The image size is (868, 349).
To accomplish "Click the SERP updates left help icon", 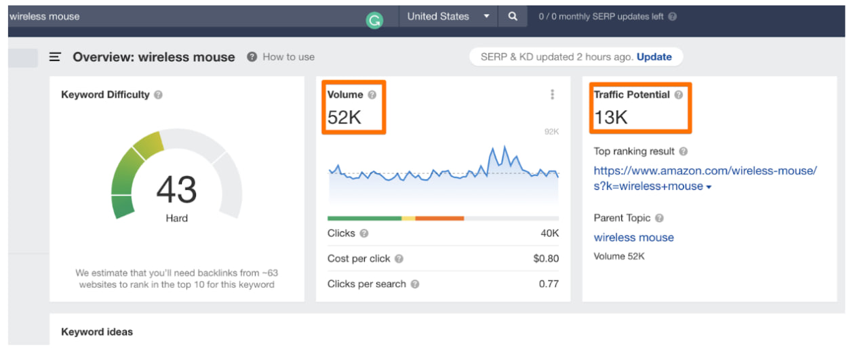I will (672, 17).
